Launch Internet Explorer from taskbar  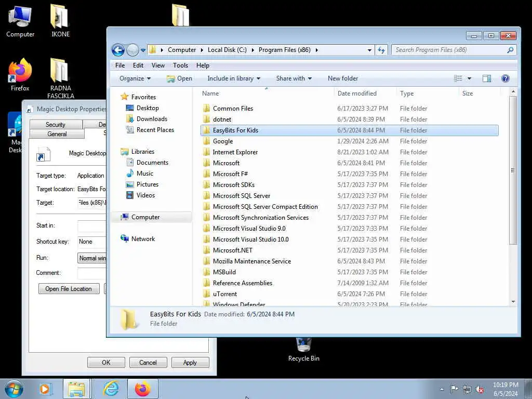pyautogui.click(x=111, y=389)
